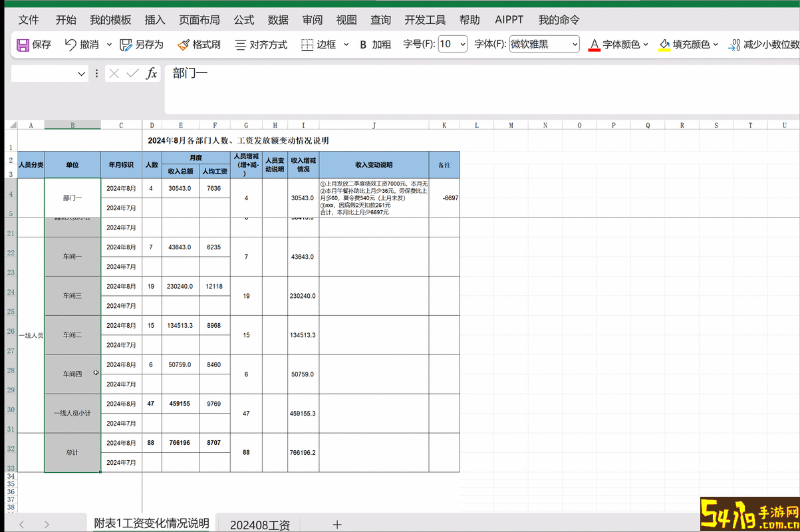Open the 视图 (View) tab
The width and height of the screenshot is (800, 532).
click(346, 20)
